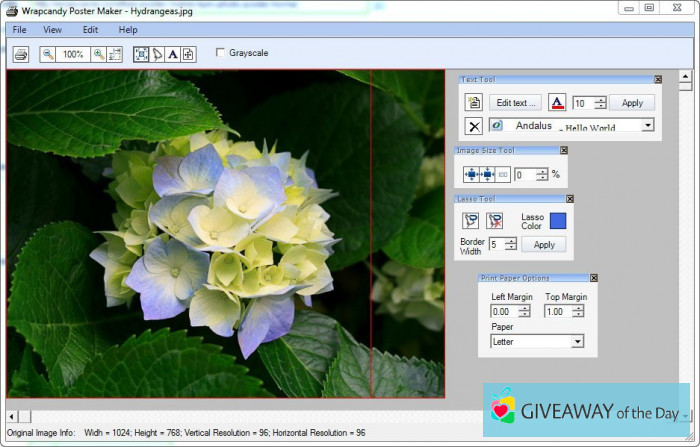Viewport: 700px width, 447px height.
Task: Click Apply in the Lasso Tool panel
Action: [544, 244]
